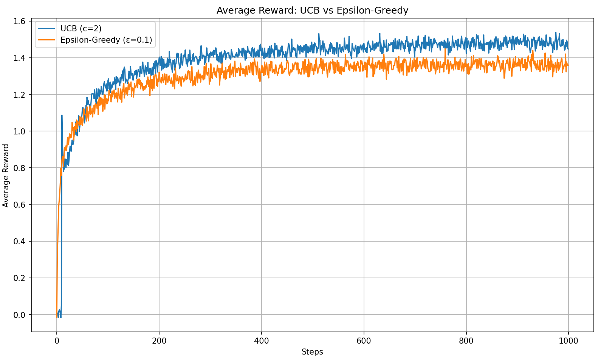Click the blue line swatch in legend
Screen dimensions: 601x364
(47, 29)
